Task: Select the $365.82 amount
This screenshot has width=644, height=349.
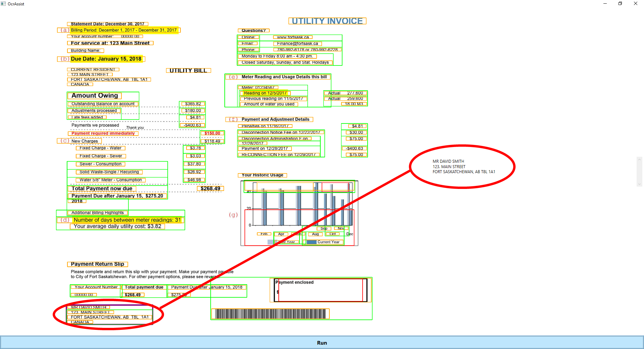Action: click(193, 104)
